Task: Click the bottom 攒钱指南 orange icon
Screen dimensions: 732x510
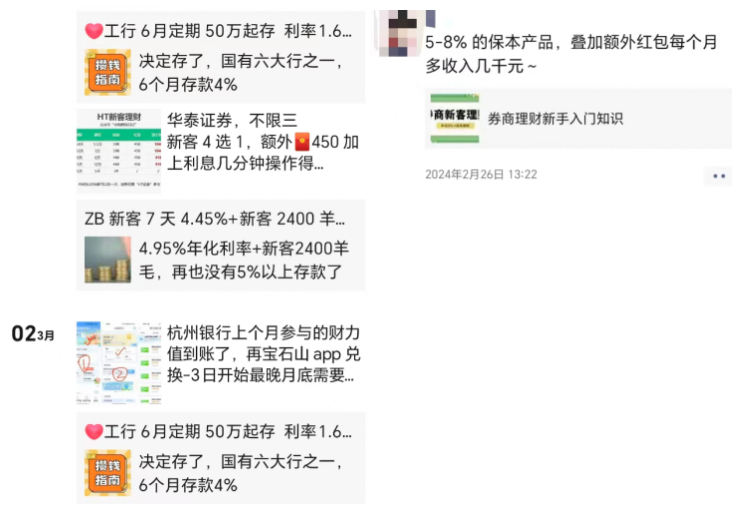Action: [107, 473]
